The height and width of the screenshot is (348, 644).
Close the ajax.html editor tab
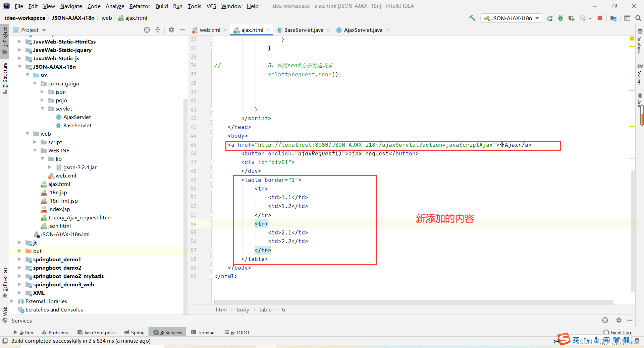coord(268,30)
